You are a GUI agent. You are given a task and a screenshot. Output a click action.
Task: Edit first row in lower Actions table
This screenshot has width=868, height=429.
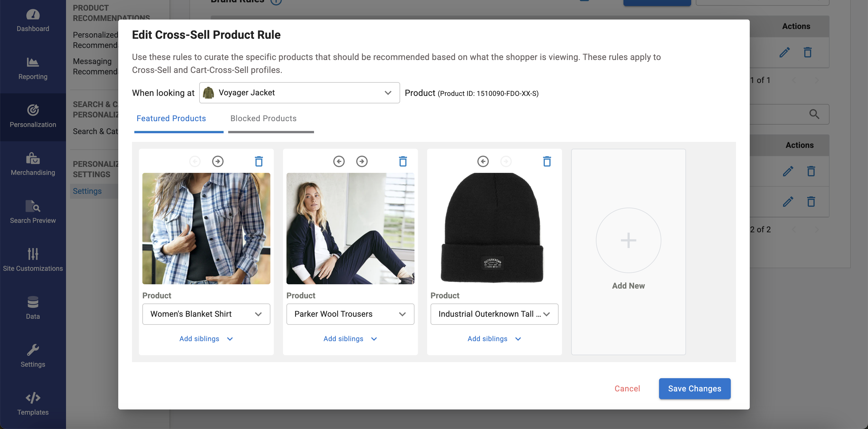pos(788,171)
